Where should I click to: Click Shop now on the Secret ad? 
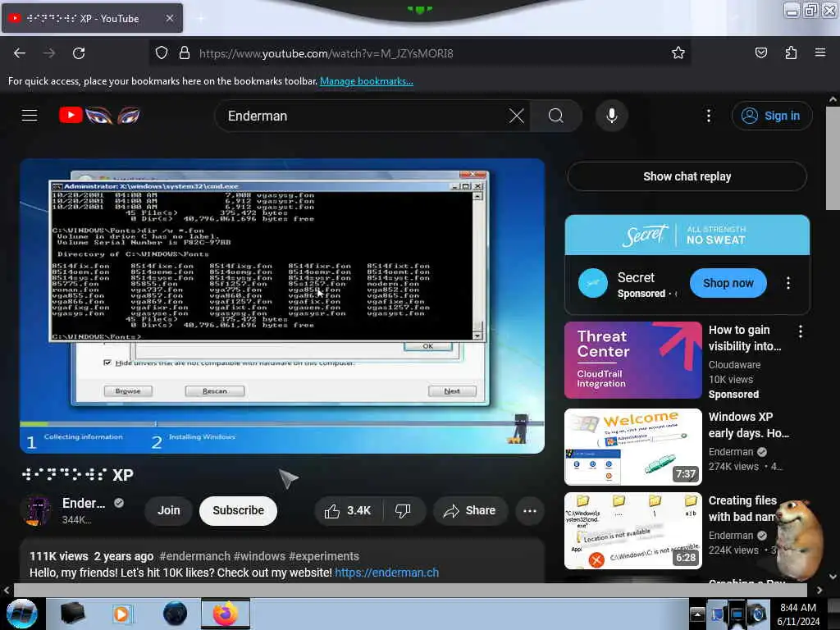point(728,283)
